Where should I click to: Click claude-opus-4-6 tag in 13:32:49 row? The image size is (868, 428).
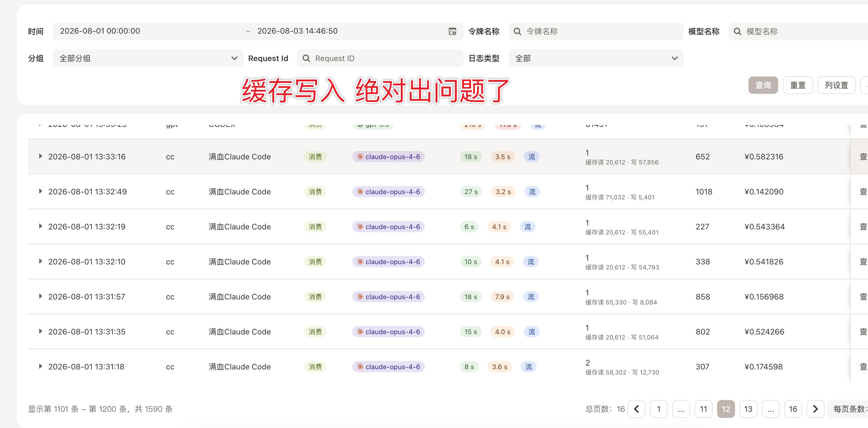pyautogui.click(x=389, y=192)
